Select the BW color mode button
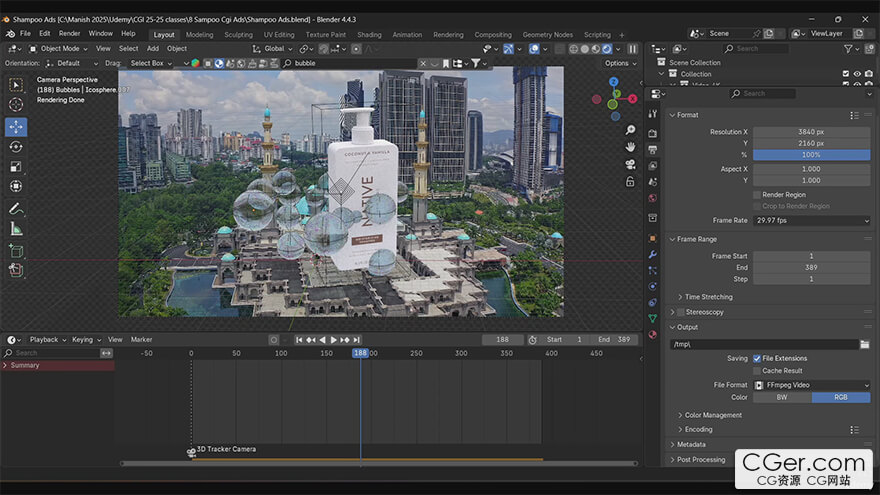 (781, 397)
